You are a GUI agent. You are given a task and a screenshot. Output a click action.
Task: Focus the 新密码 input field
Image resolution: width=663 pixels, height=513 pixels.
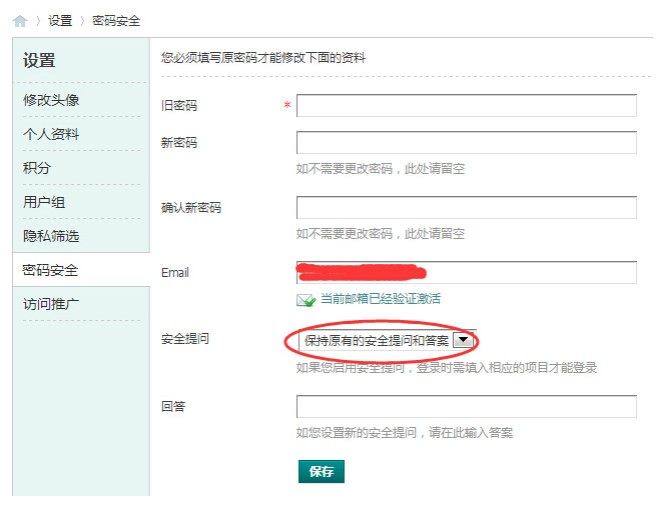[x=466, y=143]
